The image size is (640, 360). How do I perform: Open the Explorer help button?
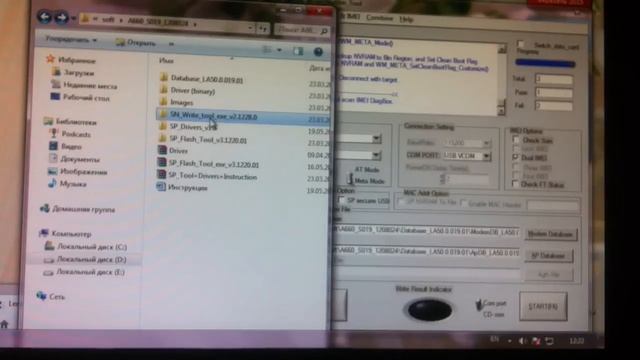click(x=318, y=51)
